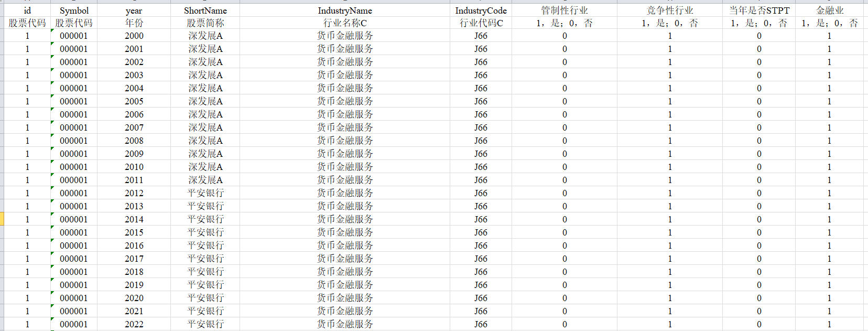Click 当年是否STPT value '0' in 2013 row
868x331 pixels.
[759, 206]
